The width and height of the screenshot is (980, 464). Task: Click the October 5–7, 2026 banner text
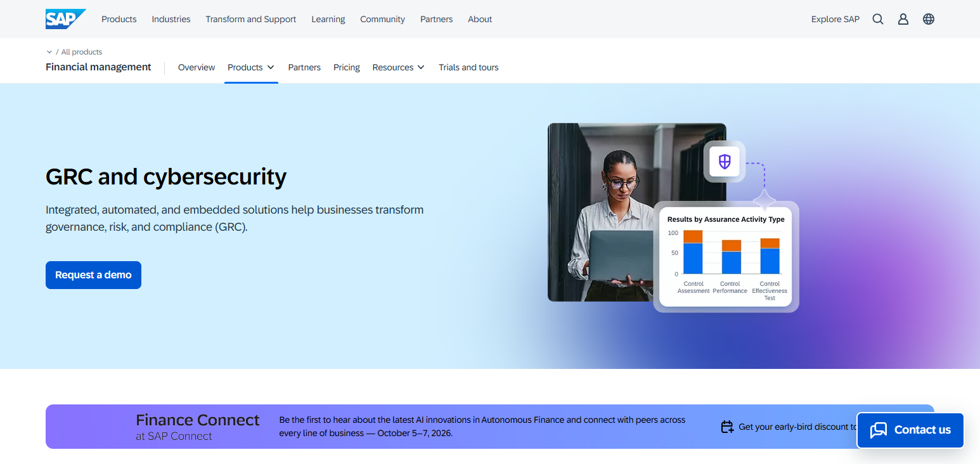[x=415, y=434]
